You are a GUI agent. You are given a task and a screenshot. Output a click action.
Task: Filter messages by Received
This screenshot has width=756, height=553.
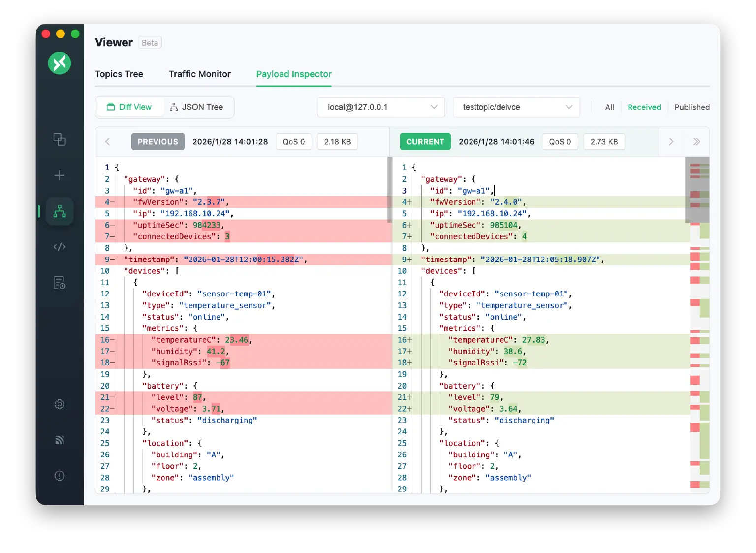(644, 107)
